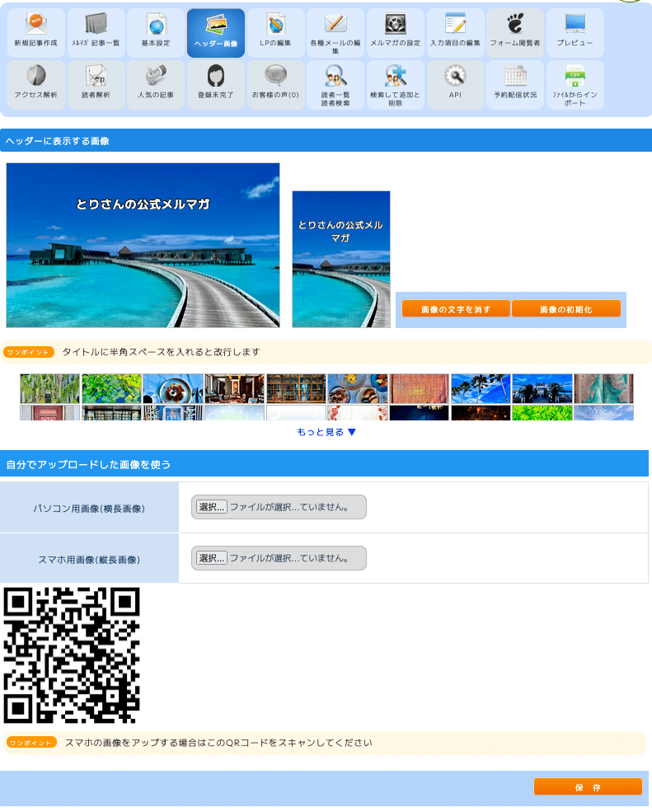Viewport: 652px width, 812px height.
Task: Expand もっと見る to show more images
Action: click(326, 432)
